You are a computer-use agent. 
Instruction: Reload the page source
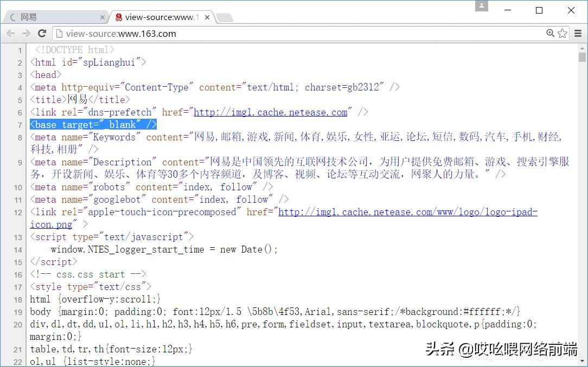[42, 33]
